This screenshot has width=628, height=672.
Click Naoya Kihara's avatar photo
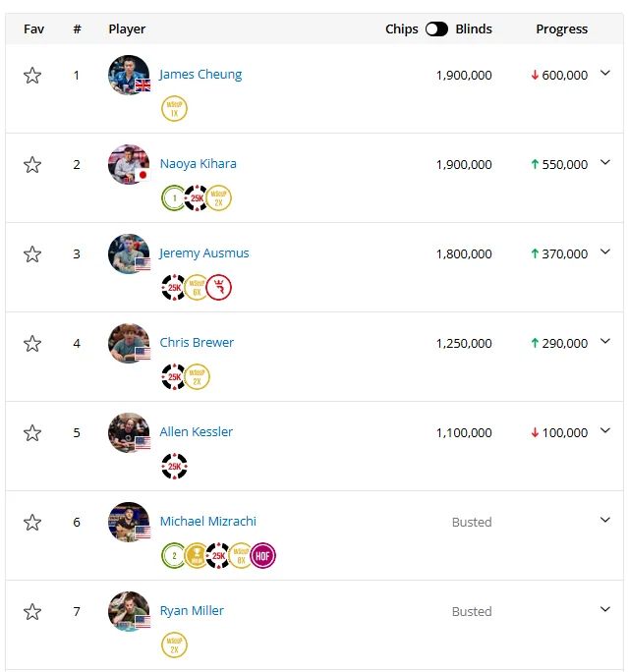129,165
